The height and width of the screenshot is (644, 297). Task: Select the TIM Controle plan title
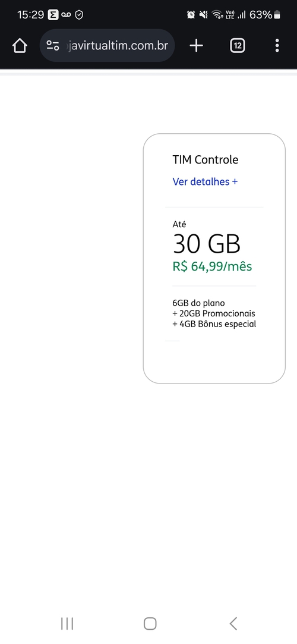click(x=205, y=160)
